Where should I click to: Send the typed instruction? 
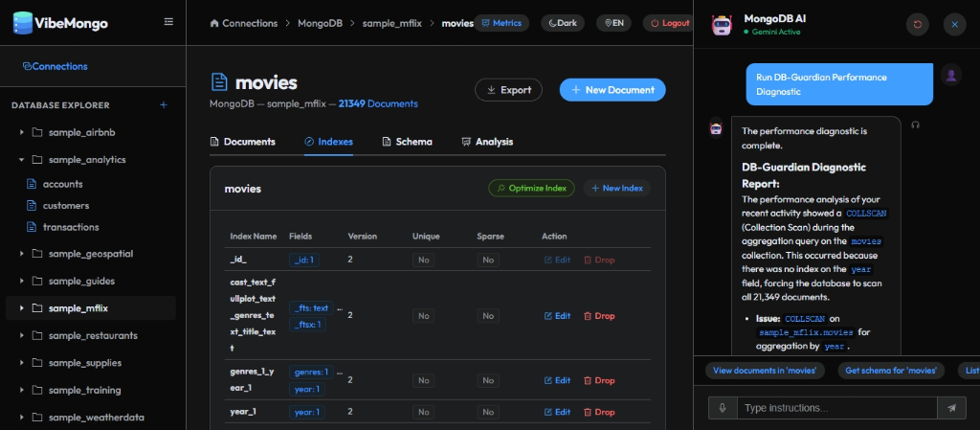[x=952, y=408]
